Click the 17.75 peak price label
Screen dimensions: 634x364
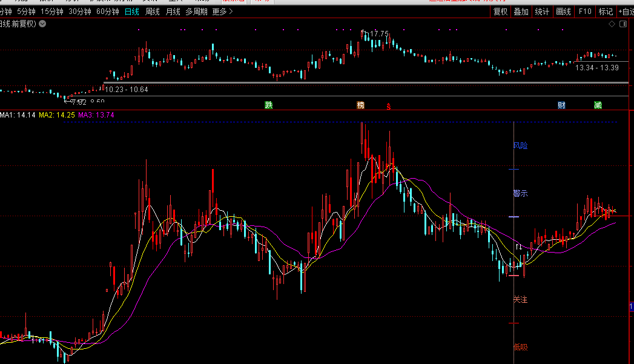click(x=379, y=34)
